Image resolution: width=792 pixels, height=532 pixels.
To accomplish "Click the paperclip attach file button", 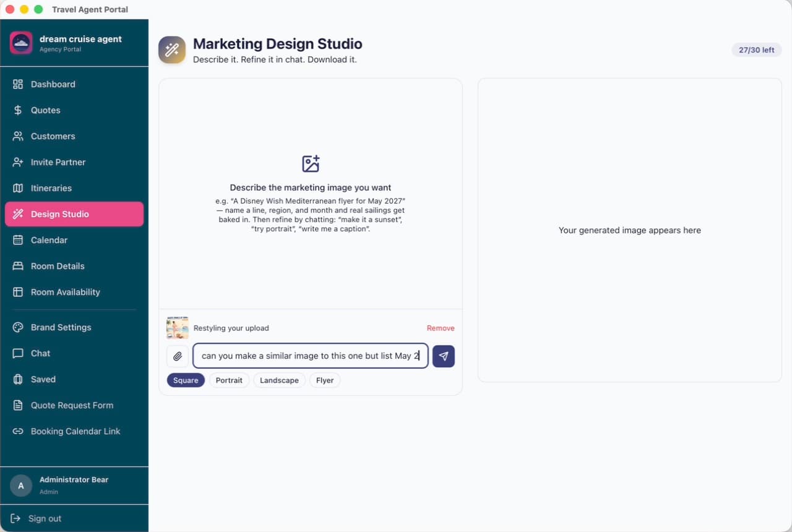I will pos(178,356).
